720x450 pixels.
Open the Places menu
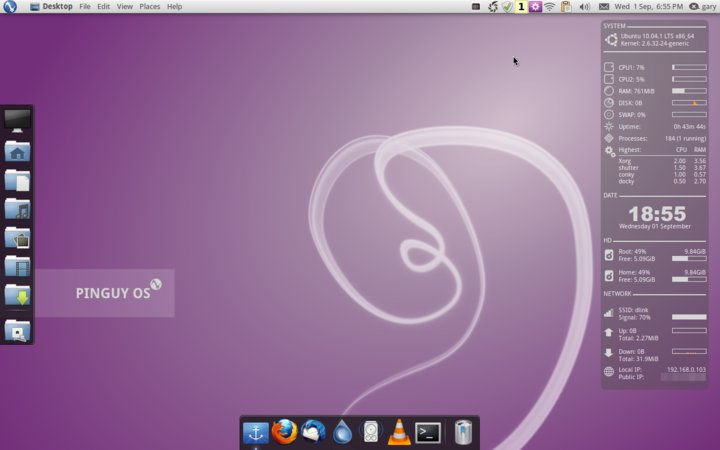[x=150, y=6]
